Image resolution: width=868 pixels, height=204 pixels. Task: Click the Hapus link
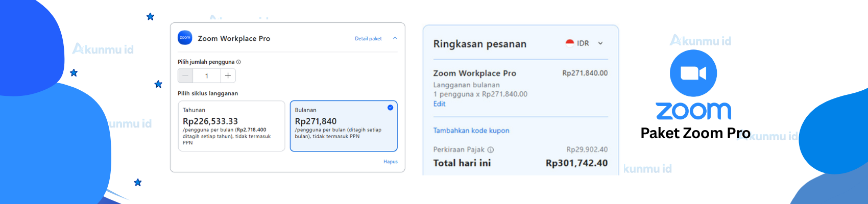391,162
